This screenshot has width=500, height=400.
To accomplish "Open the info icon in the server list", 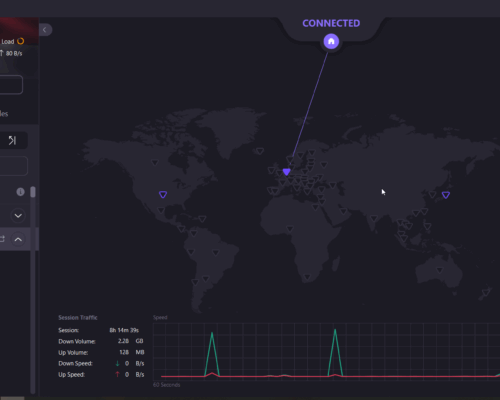I will [x=20, y=192].
